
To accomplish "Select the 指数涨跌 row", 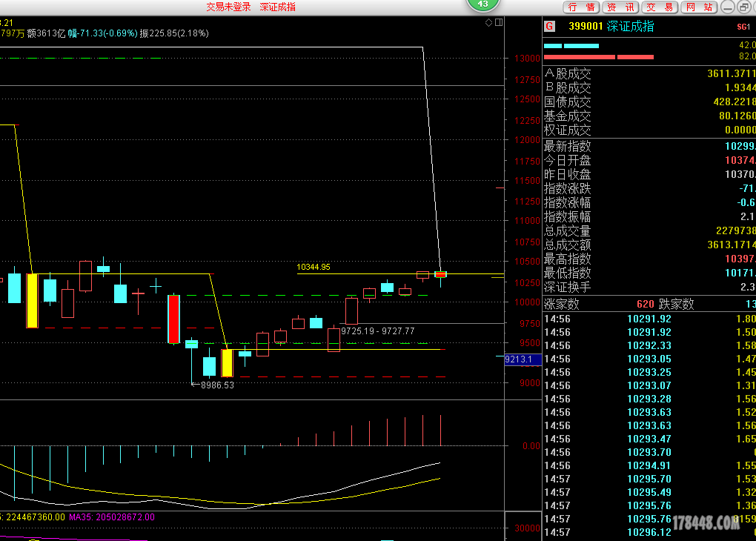I will (x=649, y=188).
